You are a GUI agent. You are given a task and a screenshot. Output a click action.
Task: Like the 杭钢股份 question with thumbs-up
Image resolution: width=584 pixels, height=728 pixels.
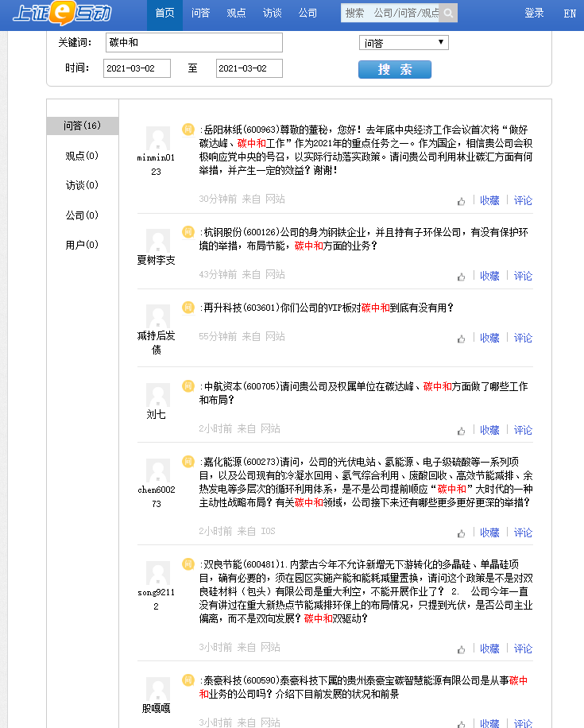[461, 277]
